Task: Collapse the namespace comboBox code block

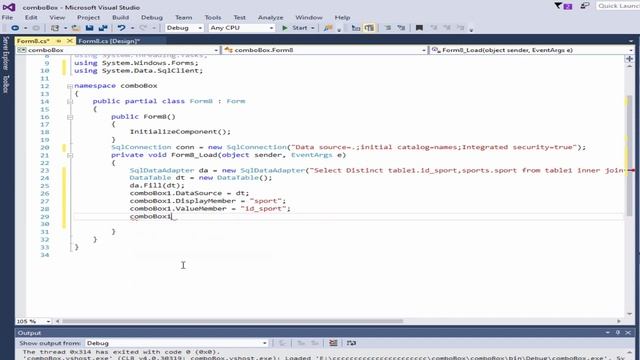Action: (x=70, y=86)
